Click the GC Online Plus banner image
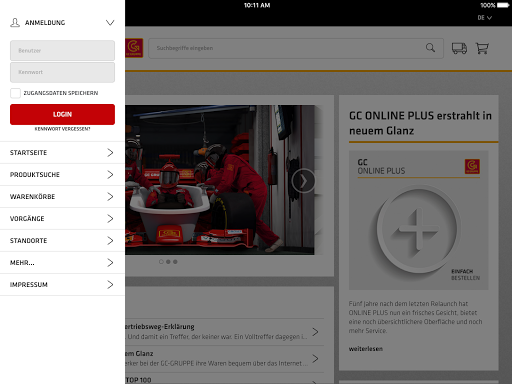This screenshot has height=384, width=512. coord(419,220)
